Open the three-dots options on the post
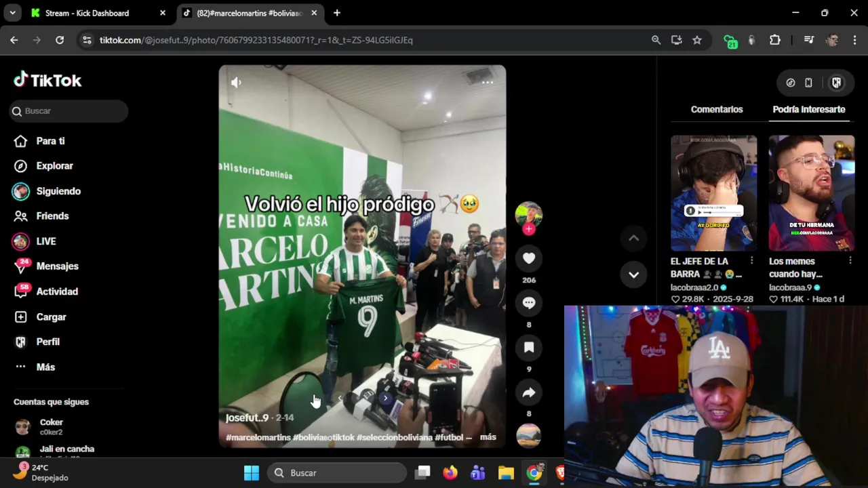The image size is (868, 488). pos(488,82)
